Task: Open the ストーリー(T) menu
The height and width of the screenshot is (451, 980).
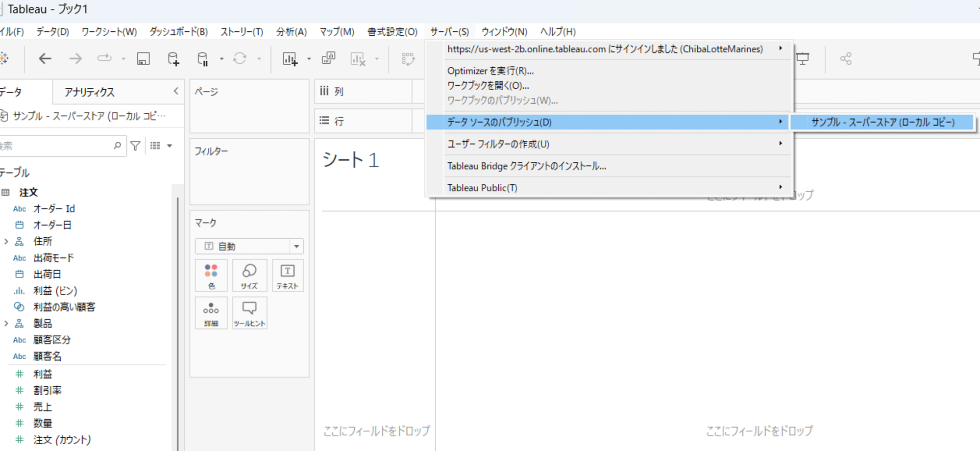Action: (242, 32)
